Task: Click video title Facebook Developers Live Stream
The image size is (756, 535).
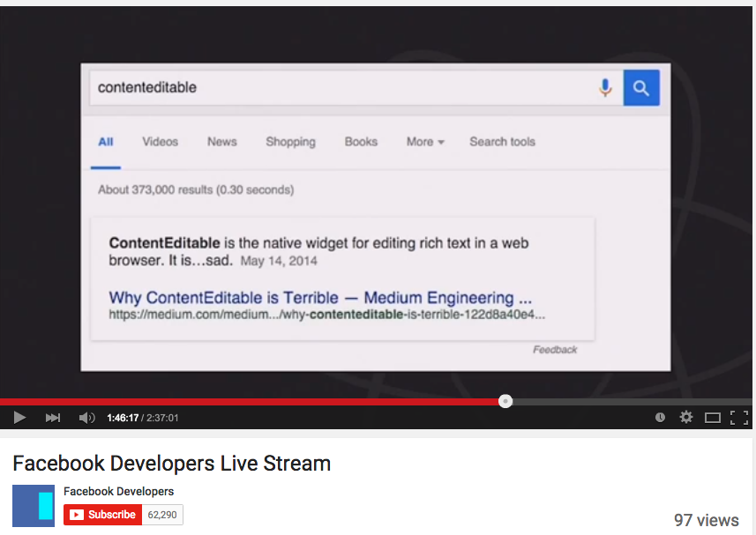Action: [172, 464]
